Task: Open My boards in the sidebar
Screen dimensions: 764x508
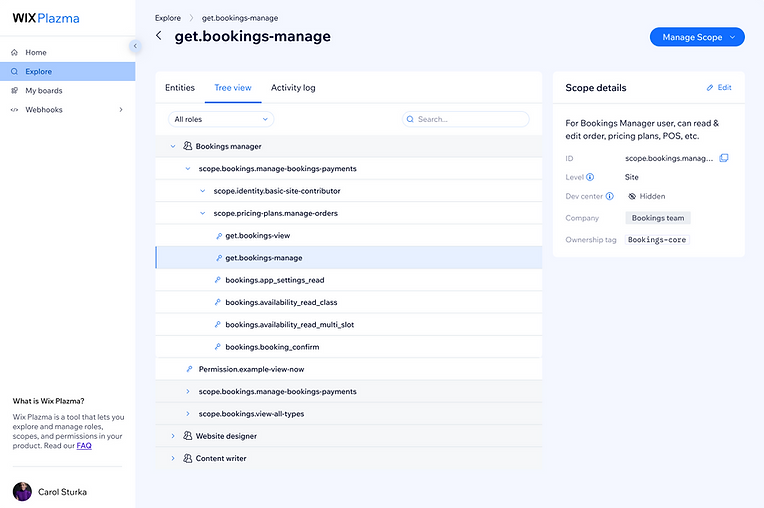Action: [x=68, y=90]
